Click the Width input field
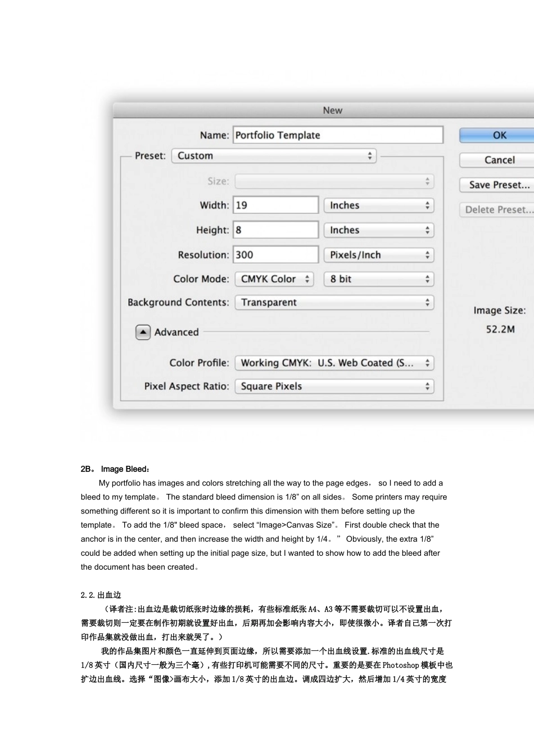 click(276, 205)
